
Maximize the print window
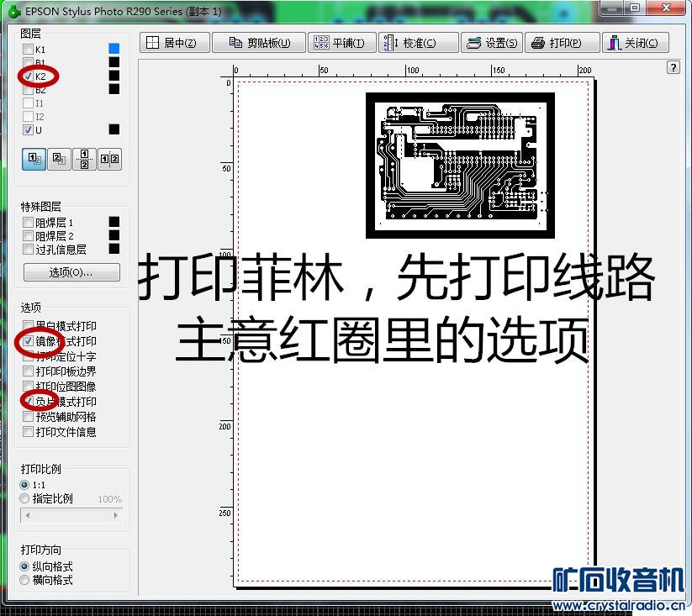pyautogui.click(x=635, y=7)
